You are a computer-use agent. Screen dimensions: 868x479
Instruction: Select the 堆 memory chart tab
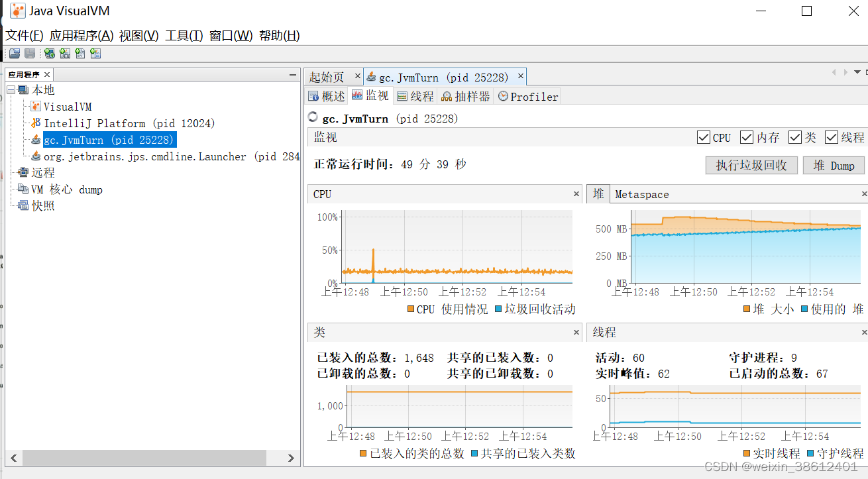point(598,194)
